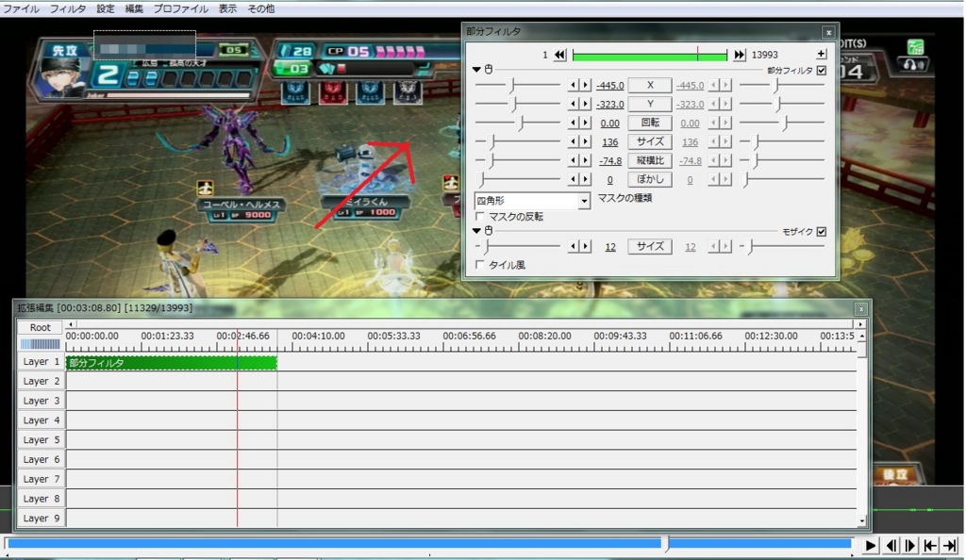Enable the マスクの反転 checkbox
This screenshot has width=966, height=560.
coord(480,217)
